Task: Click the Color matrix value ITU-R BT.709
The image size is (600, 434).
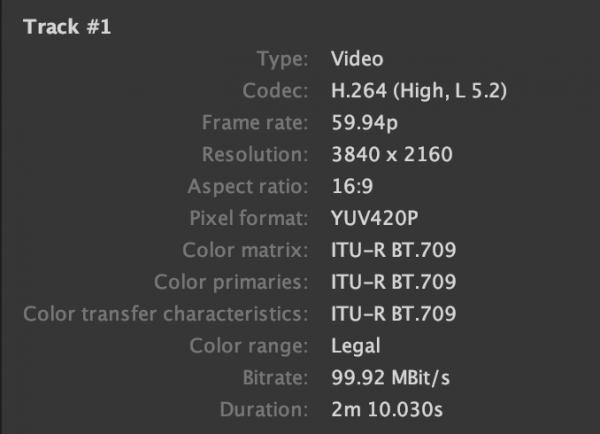Action: click(394, 251)
